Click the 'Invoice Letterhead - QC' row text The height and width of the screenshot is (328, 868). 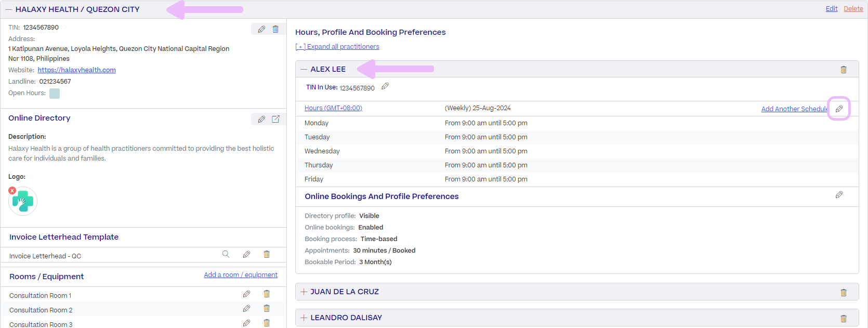(45, 256)
